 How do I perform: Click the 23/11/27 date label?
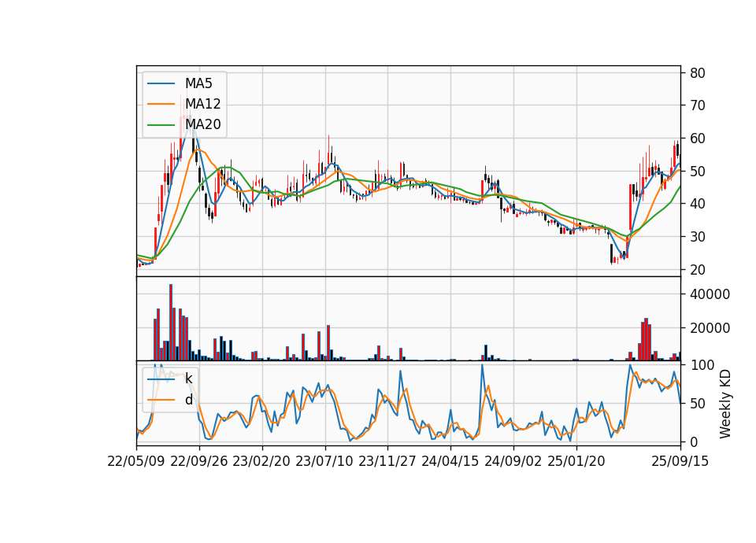387,461
